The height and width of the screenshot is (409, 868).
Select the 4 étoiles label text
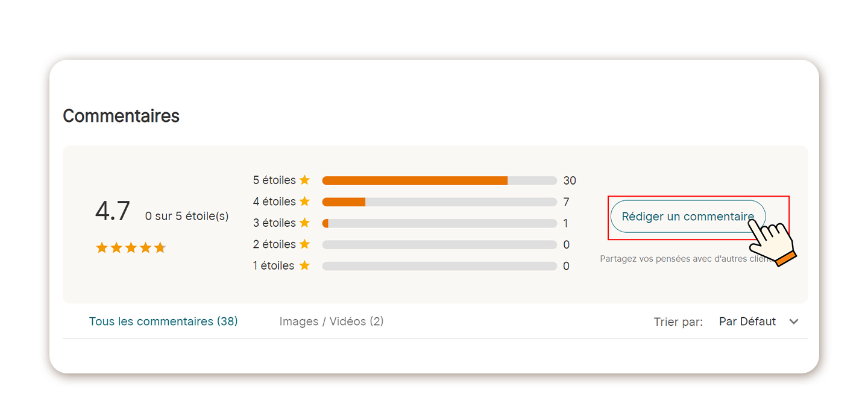pyautogui.click(x=274, y=201)
